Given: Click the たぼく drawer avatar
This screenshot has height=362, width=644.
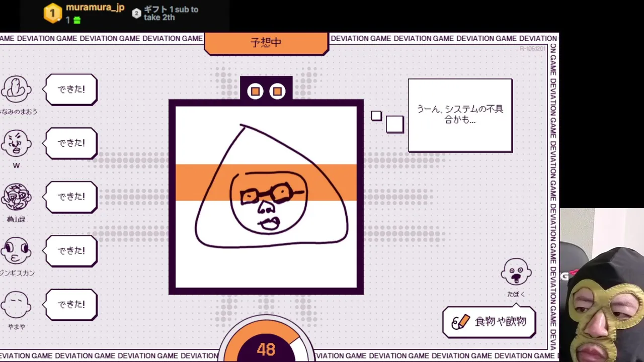Looking at the screenshot, I should [x=516, y=272].
